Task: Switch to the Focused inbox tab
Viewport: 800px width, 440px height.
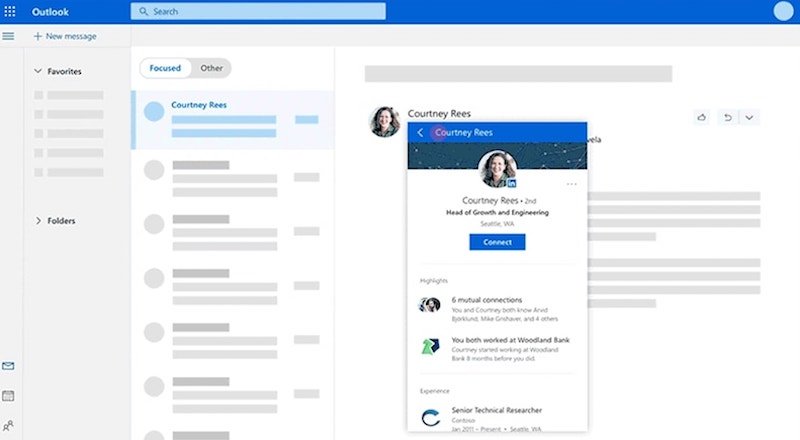Action: (x=165, y=68)
